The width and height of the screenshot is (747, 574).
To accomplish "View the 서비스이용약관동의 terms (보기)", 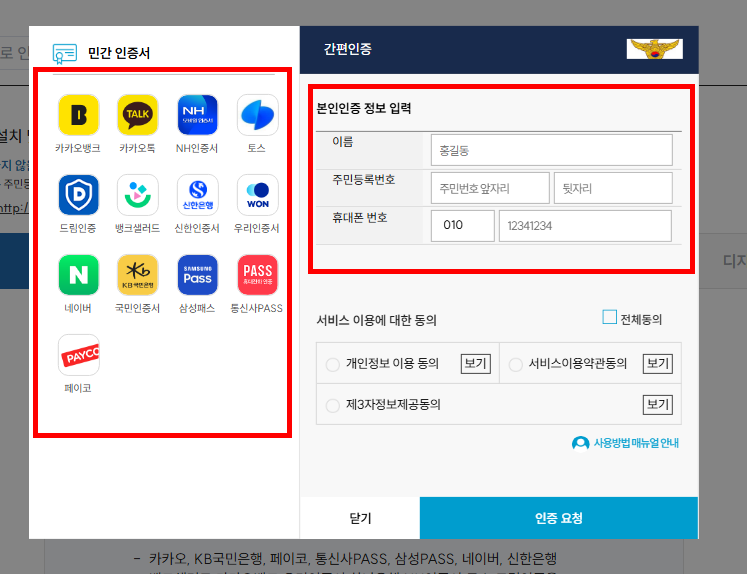I will coord(657,364).
